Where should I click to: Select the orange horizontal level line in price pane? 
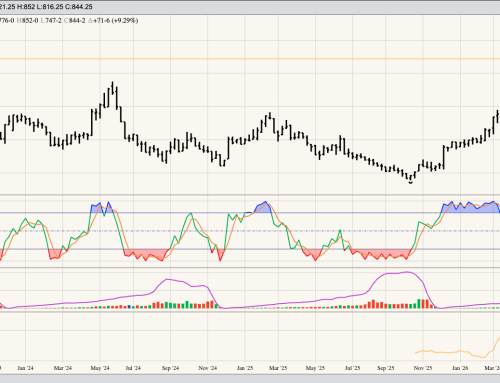(250, 59)
